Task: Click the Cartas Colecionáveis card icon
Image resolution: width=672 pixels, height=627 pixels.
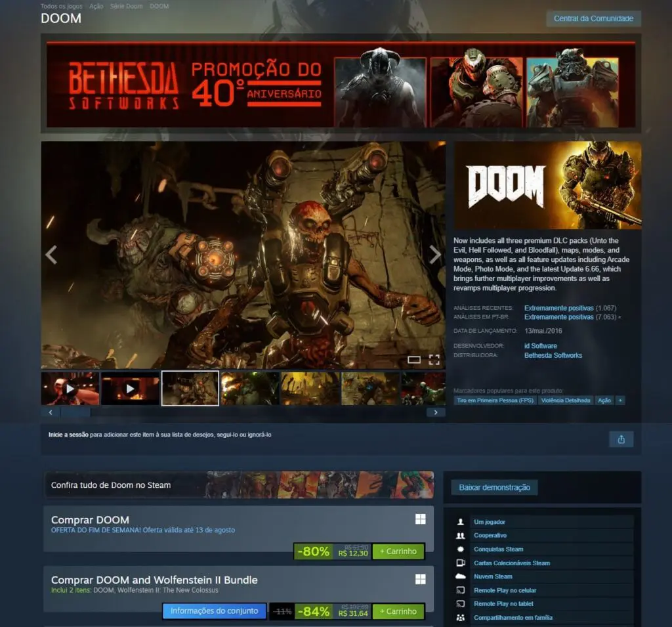Action: 461,563
